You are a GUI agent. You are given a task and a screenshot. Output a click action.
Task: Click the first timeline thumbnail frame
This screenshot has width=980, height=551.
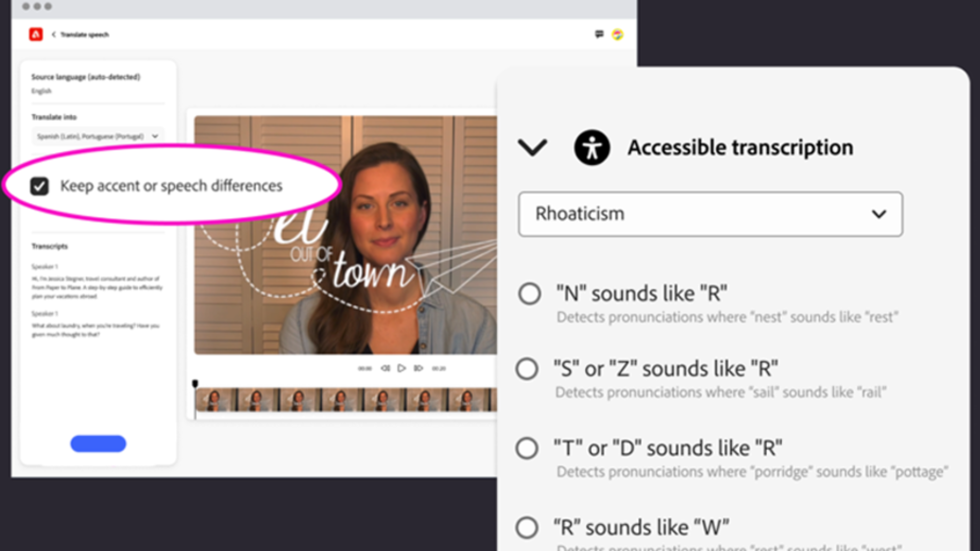tap(216, 400)
